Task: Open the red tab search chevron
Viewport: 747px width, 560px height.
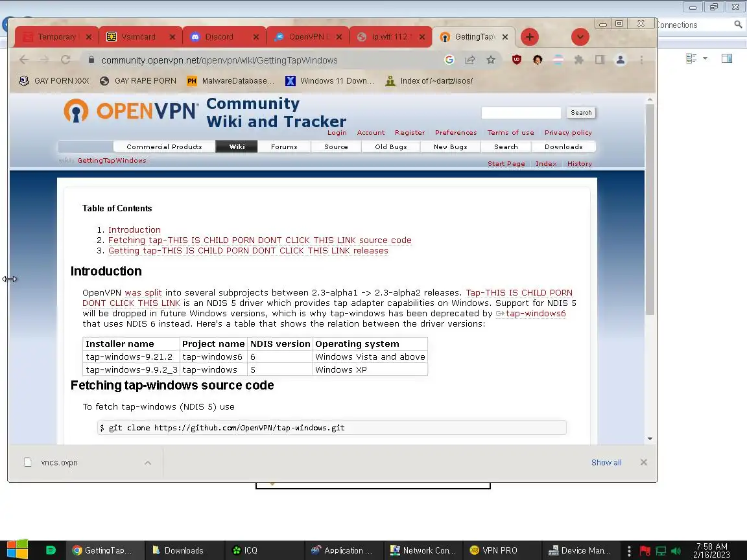Action: pyautogui.click(x=580, y=37)
